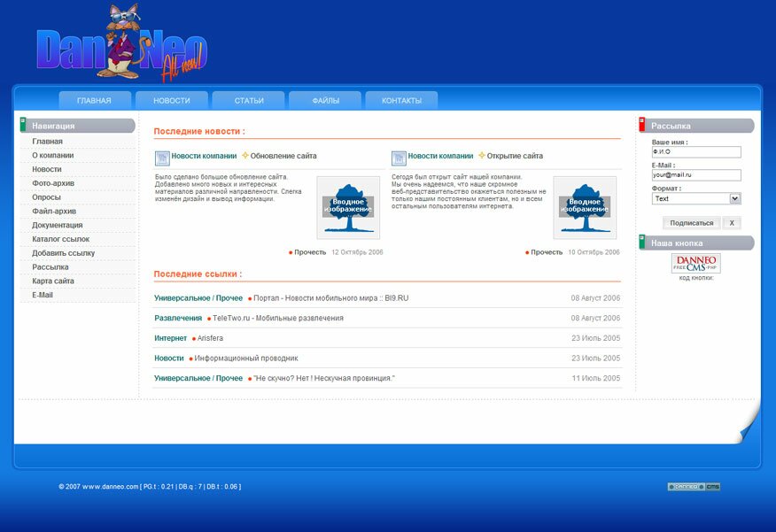This screenshot has width=776, height=532.
Task: Click the Ваше имя input field
Action: pyautogui.click(x=695, y=152)
